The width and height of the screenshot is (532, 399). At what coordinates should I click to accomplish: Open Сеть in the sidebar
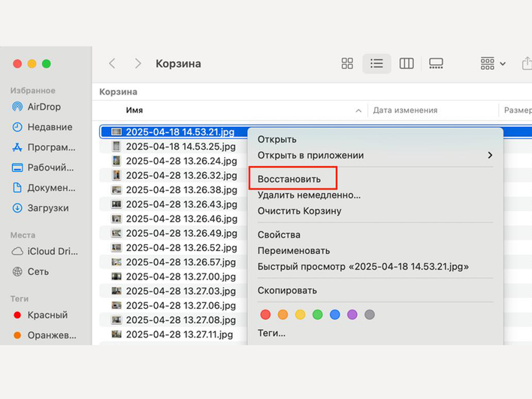[x=31, y=272]
